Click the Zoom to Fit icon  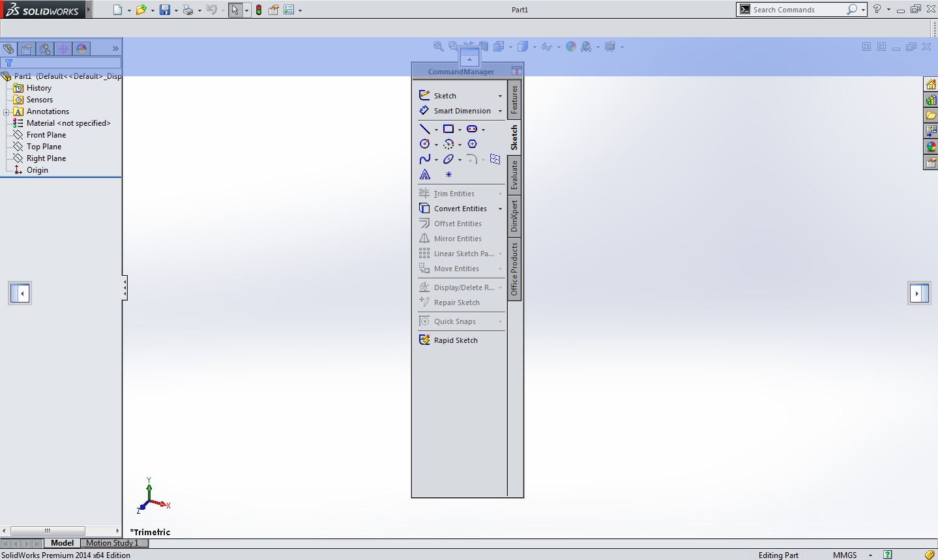coord(439,46)
